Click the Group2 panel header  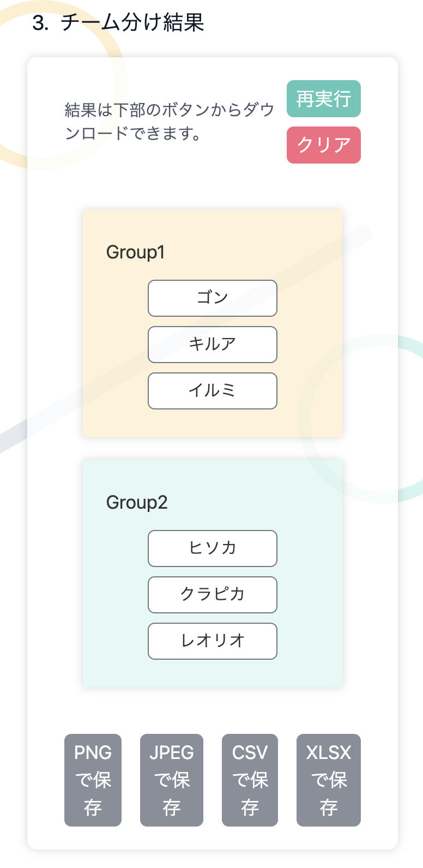pos(136,503)
